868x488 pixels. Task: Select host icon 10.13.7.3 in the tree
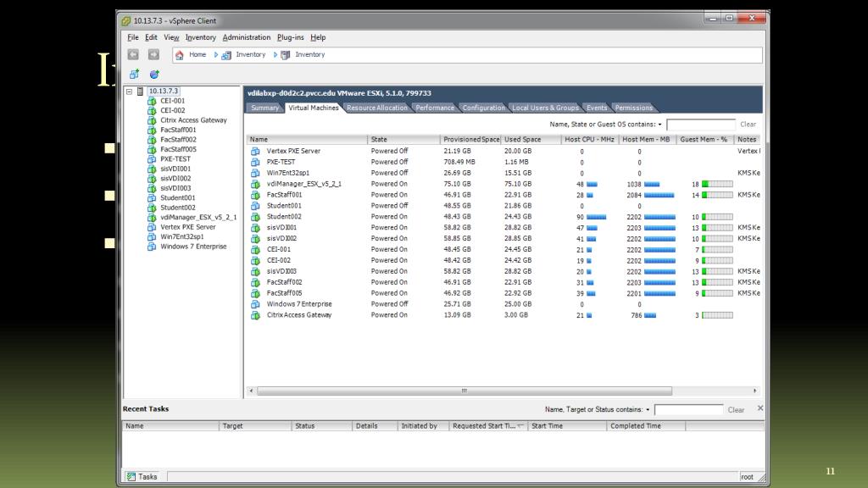pos(141,91)
